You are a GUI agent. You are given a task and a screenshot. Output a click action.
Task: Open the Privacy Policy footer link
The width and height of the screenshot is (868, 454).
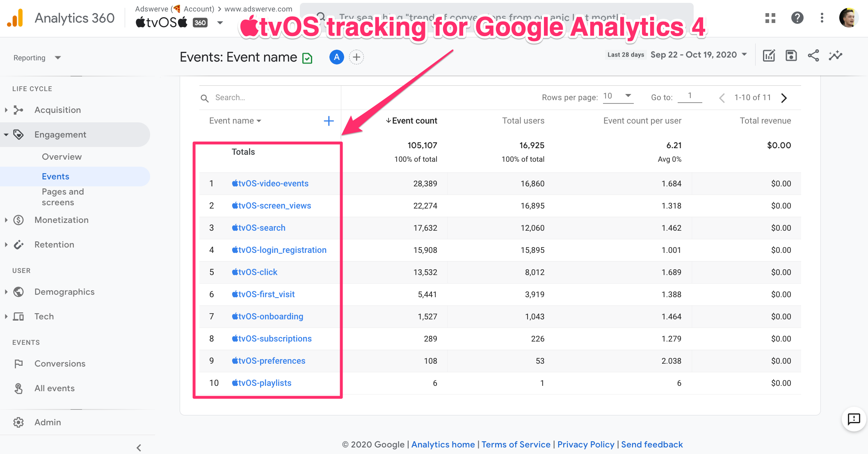[586, 445]
